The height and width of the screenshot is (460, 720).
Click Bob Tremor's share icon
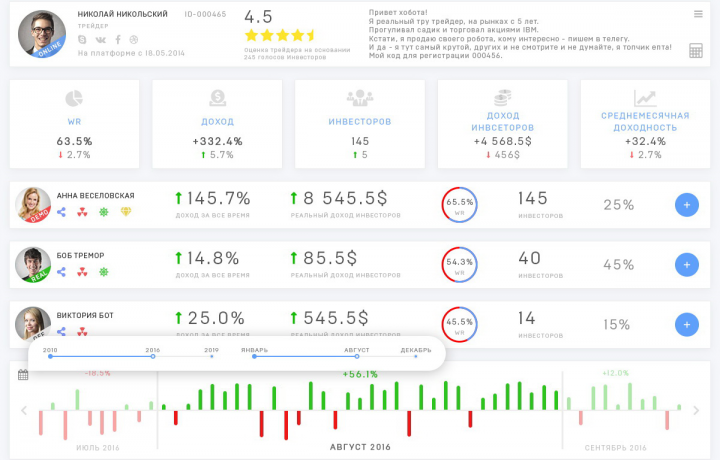coord(62,272)
